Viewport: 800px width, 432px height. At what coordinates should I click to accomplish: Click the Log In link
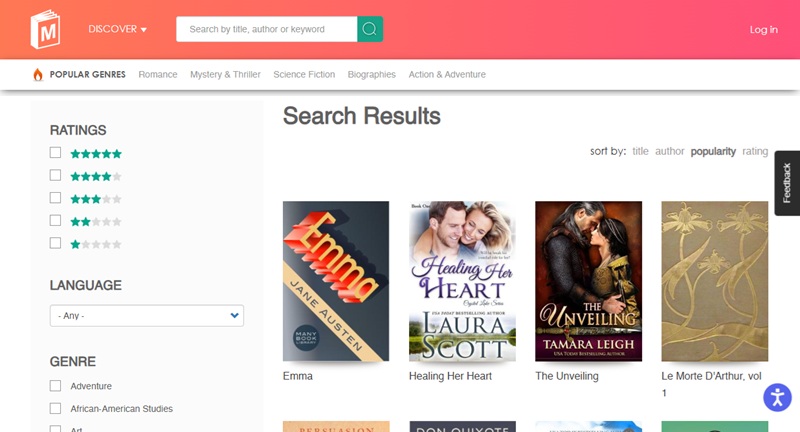point(763,29)
